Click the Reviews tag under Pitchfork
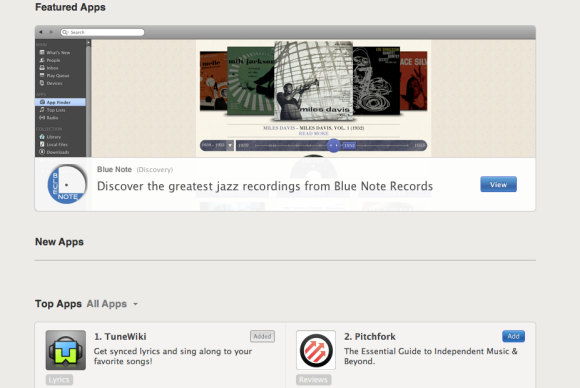Image resolution: width=580 pixels, height=388 pixels. point(313,379)
